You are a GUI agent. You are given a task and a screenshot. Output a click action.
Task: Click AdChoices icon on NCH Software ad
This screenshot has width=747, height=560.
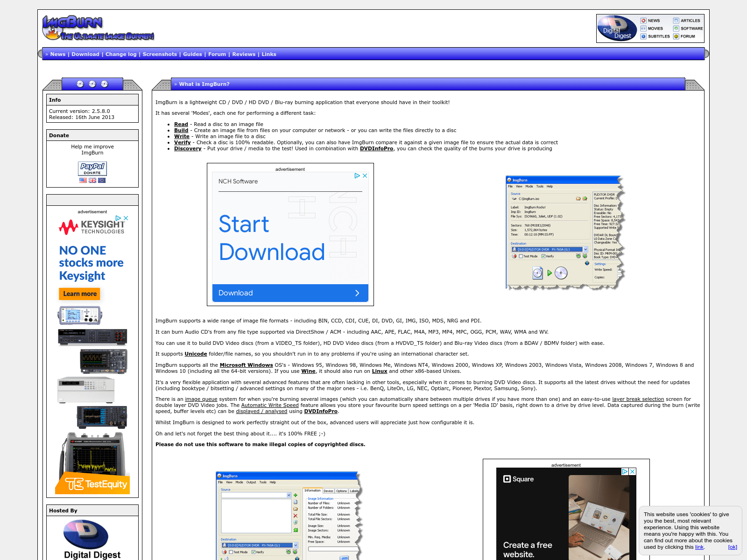tap(357, 176)
